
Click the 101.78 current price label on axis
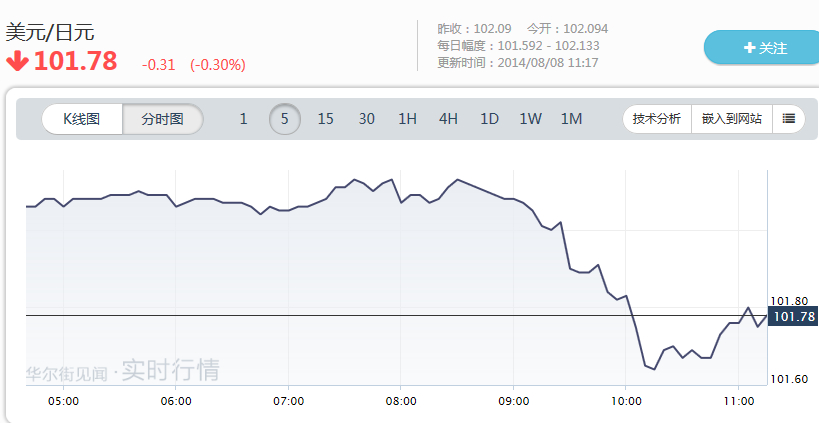point(795,317)
